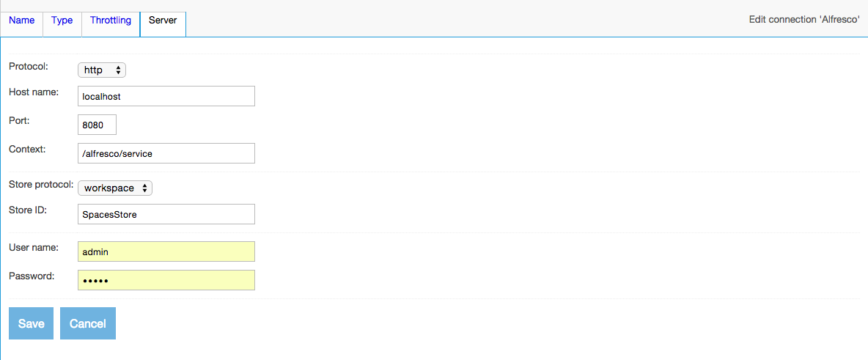Select the Server tab
The width and height of the screenshot is (868, 360).
click(163, 21)
